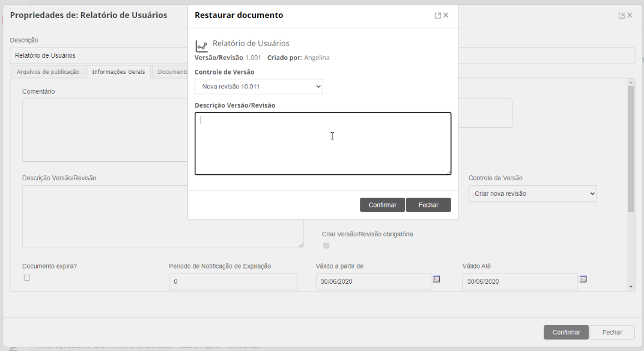Click the scrollbar up arrow
Screen dimensions: 644x351
coord(631,82)
